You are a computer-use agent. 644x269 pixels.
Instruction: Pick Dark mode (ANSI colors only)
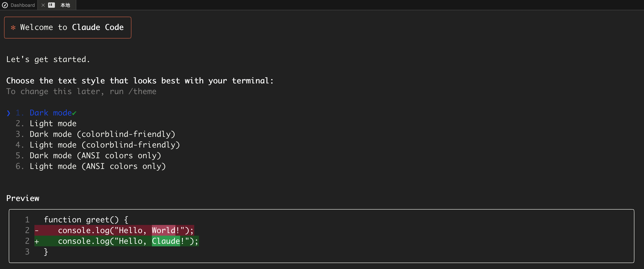point(95,156)
